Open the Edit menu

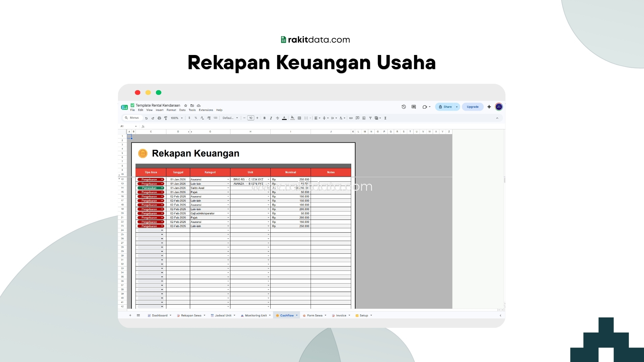[x=141, y=110]
